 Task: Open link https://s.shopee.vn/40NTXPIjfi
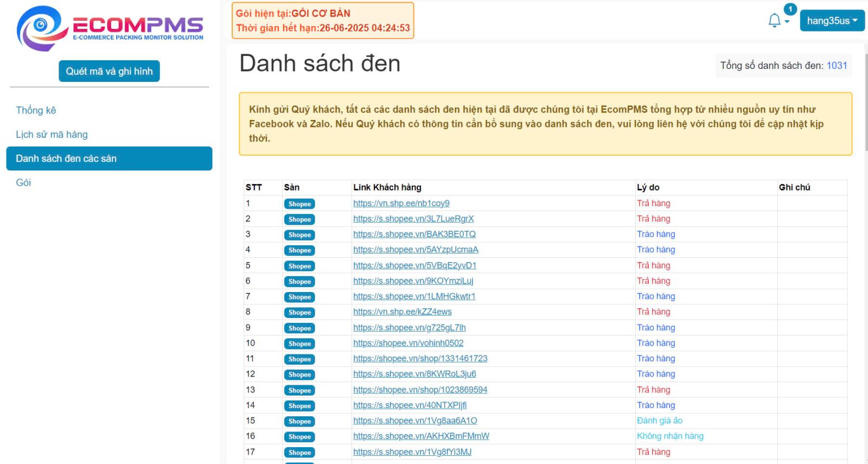coord(410,405)
